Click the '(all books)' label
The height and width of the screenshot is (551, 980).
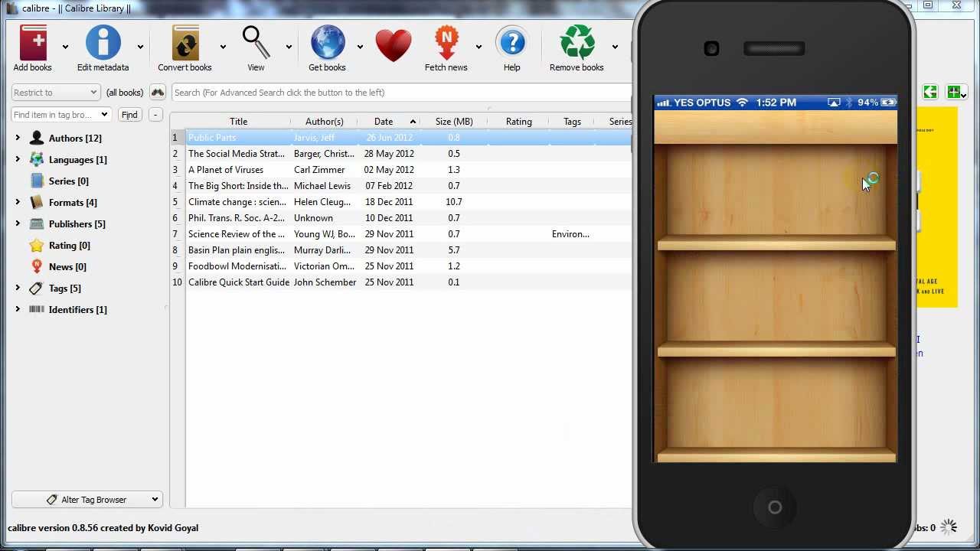[x=125, y=93]
